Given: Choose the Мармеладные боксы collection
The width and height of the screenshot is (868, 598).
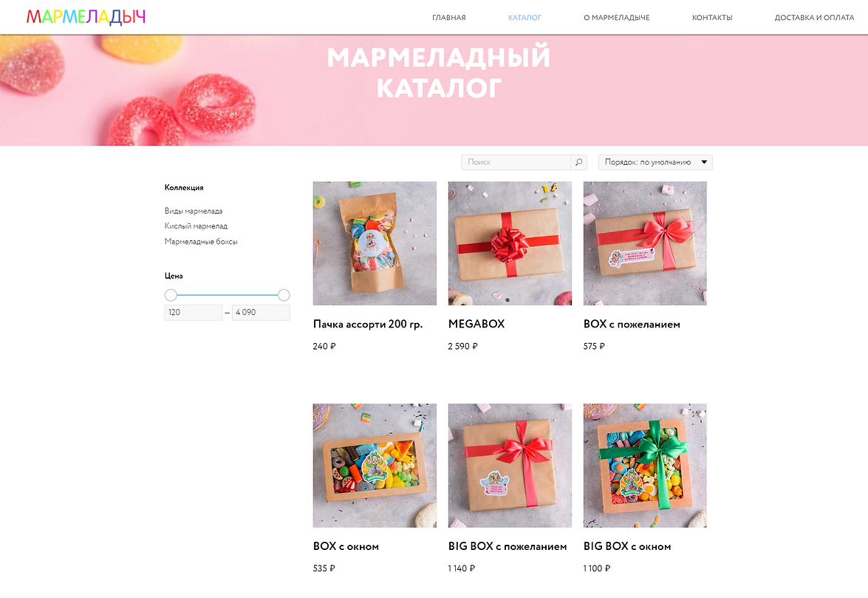Looking at the screenshot, I should pos(201,242).
